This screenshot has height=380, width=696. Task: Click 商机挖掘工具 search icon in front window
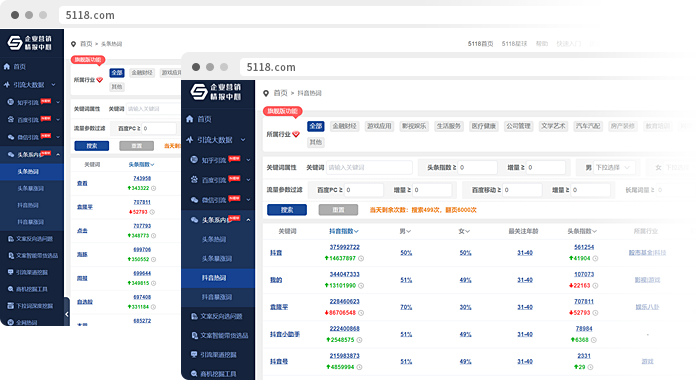click(x=194, y=374)
